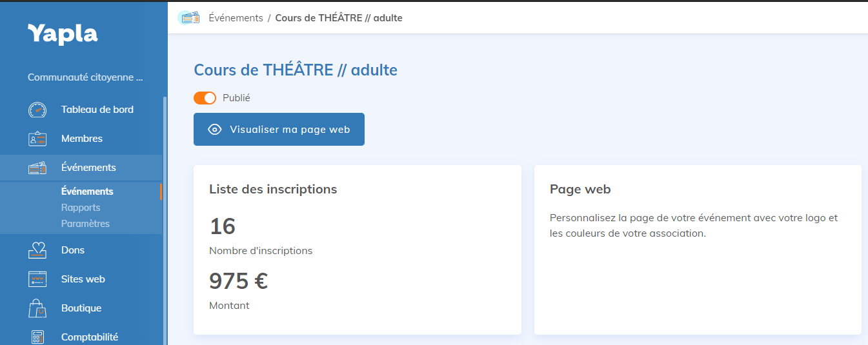Click the Tableau de bord gauge icon
868x345 pixels.
37,110
